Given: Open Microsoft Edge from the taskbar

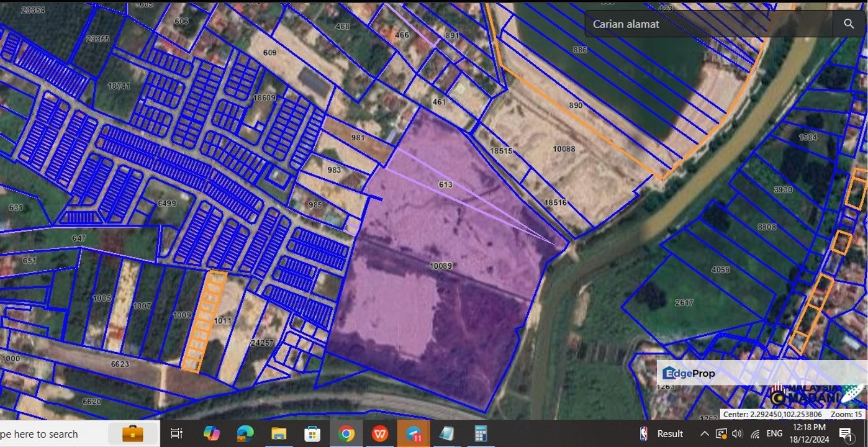Looking at the screenshot, I should coord(245,433).
